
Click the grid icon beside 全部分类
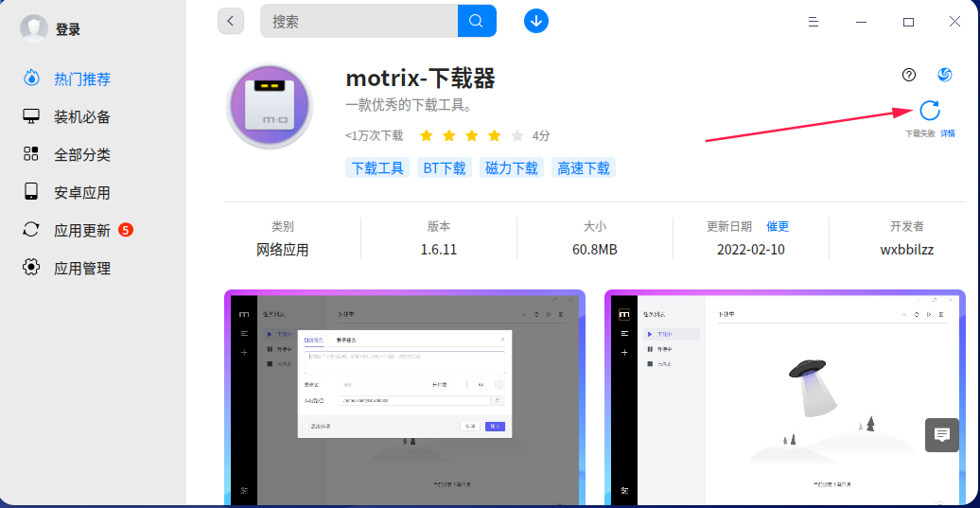tap(31, 153)
